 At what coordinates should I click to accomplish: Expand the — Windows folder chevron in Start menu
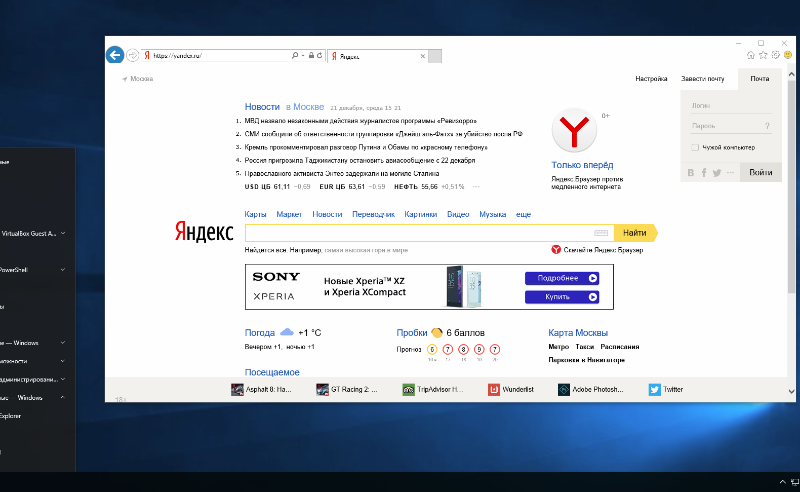(x=63, y=342)
